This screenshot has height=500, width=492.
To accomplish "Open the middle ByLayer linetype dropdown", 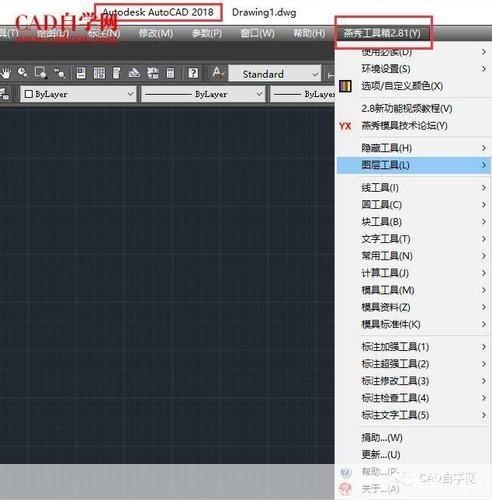I will tap(203, 94).
